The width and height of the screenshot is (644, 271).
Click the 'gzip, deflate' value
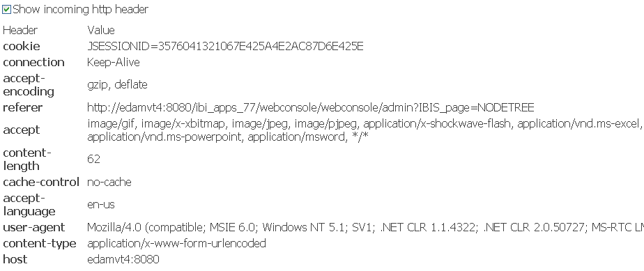click(x=117, y=84)
